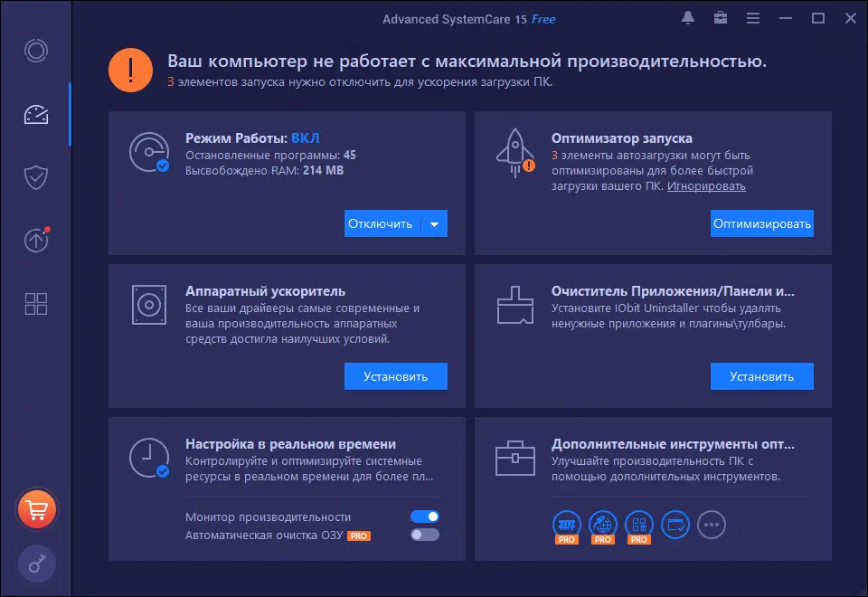The image size is (868, 597).
Task: Click the Остановленные программы: 45 text
Action: point(270,155)
